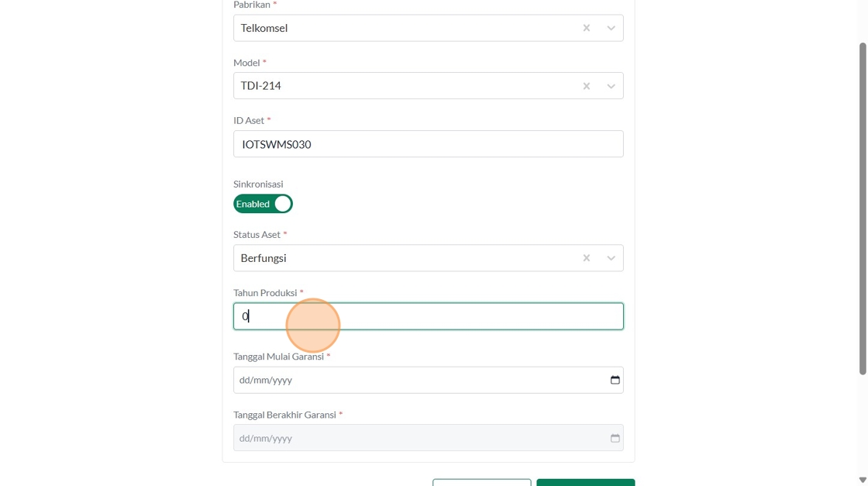Expand the Status Aset dropdown chevron
The width and height of the screenshot is (868, 486).
tap(611, 258)
